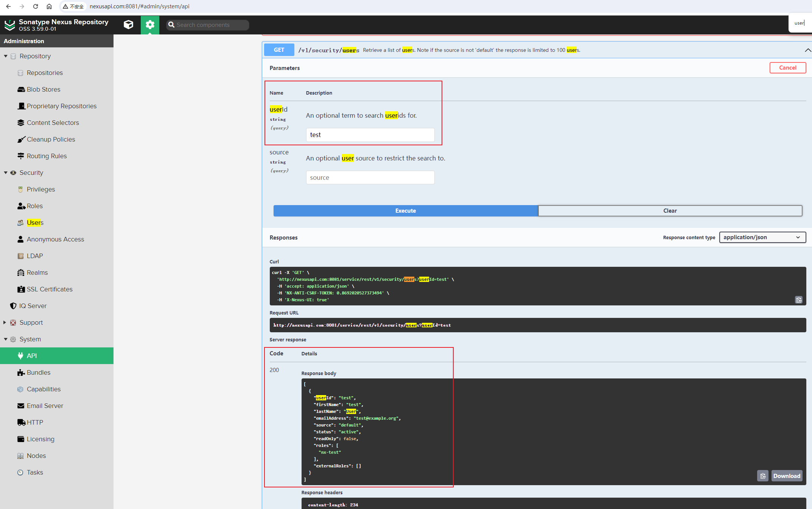
Task: Copy the curl command to clipboard
Action: [x=798, y=300]
